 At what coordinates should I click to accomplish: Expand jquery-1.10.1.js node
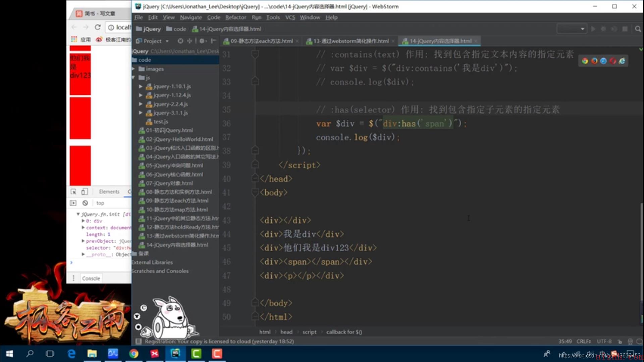click(x=141, y=86)
